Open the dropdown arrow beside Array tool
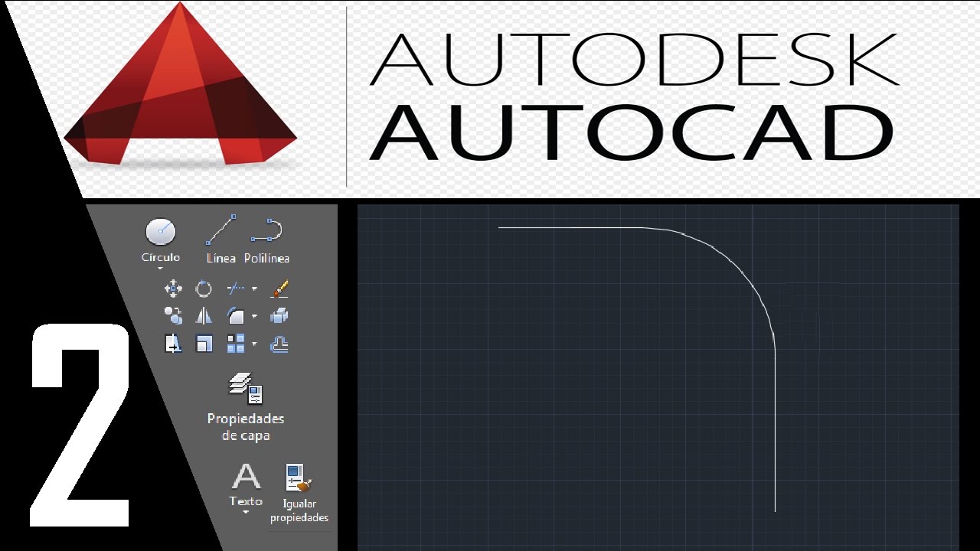Image resolution: width=980 pixels, height=551 pixels. click(x=254, y=344)
